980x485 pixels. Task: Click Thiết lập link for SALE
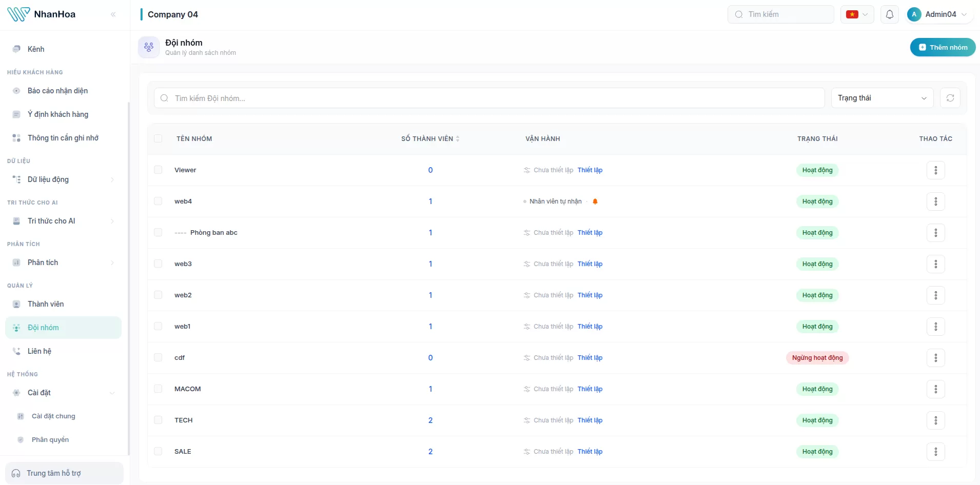pos(590,452)
